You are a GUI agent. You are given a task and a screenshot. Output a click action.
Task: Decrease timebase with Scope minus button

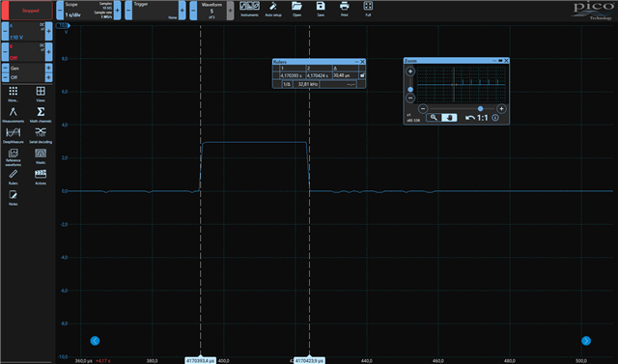[x=60, y=11]
